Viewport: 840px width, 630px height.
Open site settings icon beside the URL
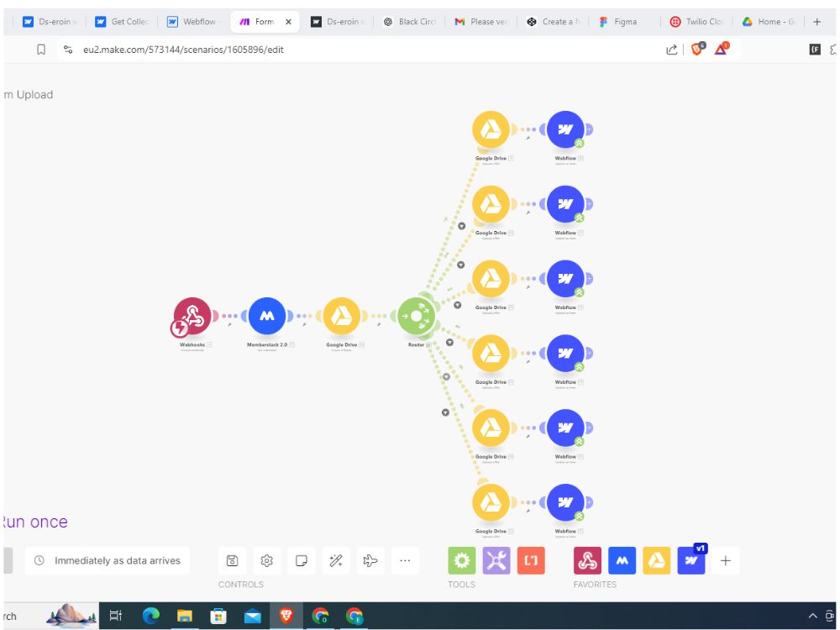click(68, 50)
